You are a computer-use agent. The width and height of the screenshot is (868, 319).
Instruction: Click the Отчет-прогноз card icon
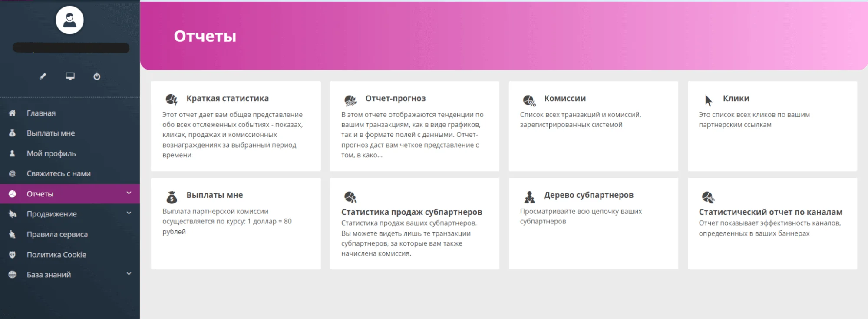click(350, 100)
